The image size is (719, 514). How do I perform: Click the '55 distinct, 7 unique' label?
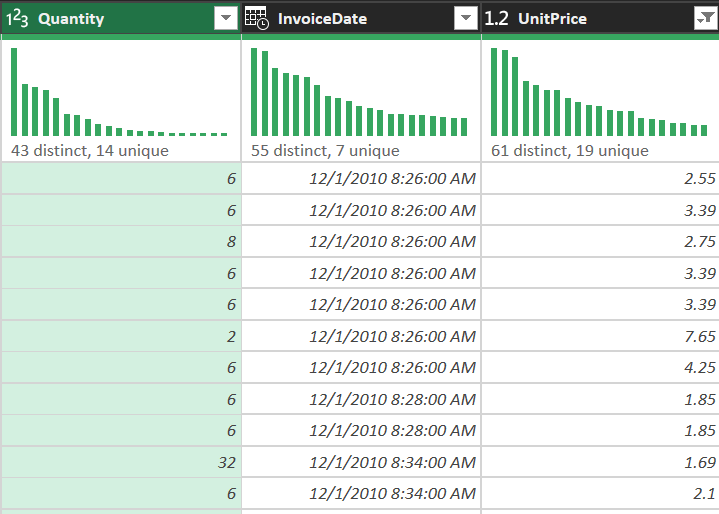[x=325, y=151]
